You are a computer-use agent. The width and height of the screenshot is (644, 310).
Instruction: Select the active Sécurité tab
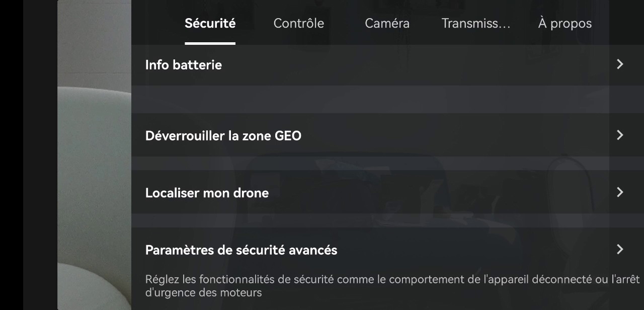(x=210, y=23)
